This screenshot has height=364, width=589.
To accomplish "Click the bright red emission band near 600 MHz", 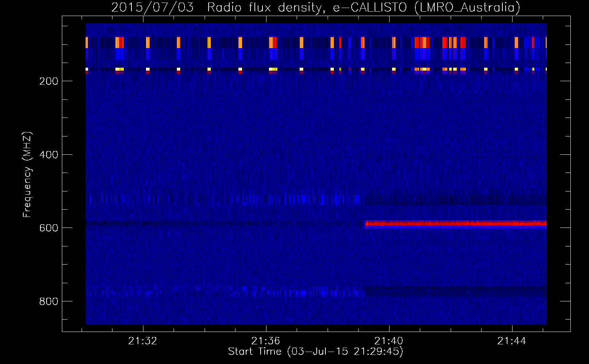I will click(x=456, y=224).
